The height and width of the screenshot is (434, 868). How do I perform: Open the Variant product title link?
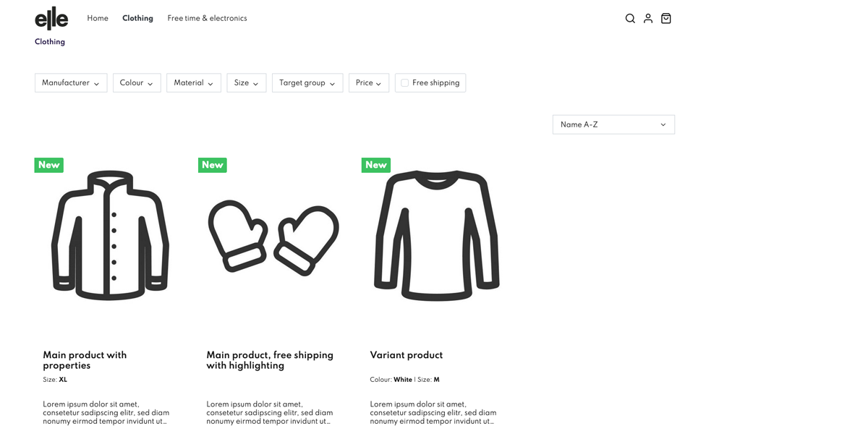coord(406,355)
